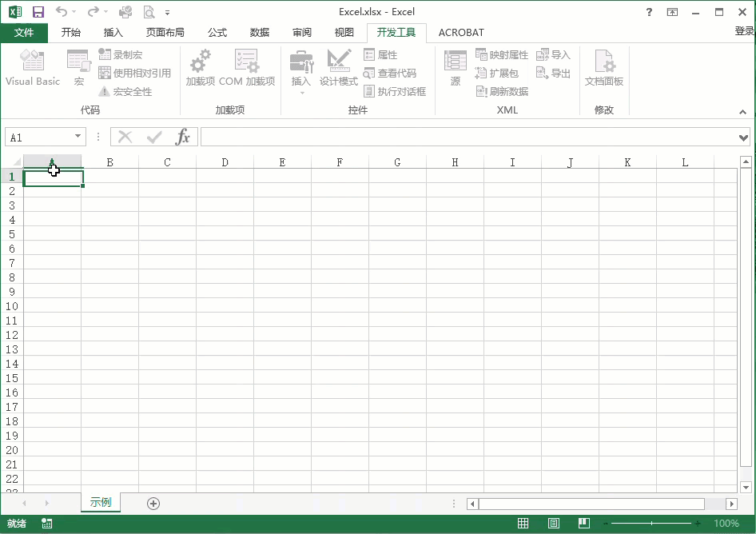Open the 文档面板 document panel
The height and width of the screenshot is (534, 756).
[604, 67]
